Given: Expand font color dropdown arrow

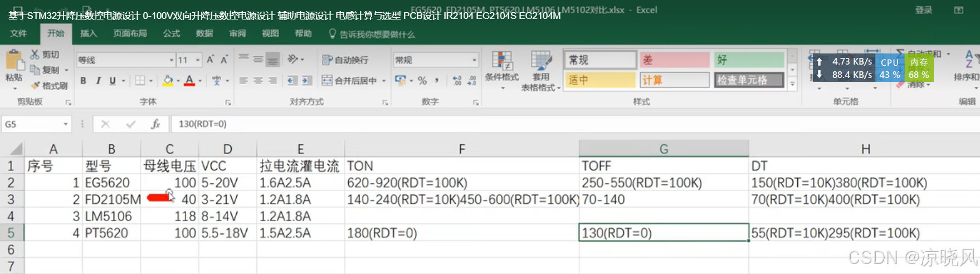Looking at the screenshot, I should click(x=200, y=81).
